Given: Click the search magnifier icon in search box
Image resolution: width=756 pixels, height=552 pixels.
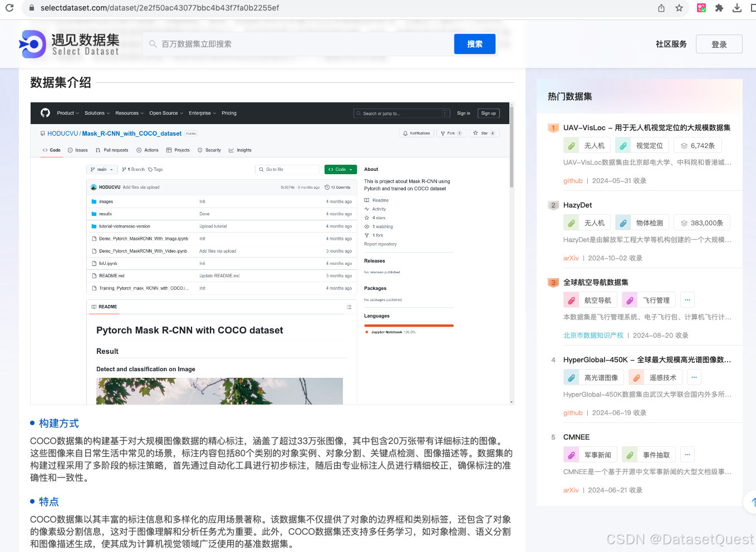Looking at the screenshot, I should point(153,44).
